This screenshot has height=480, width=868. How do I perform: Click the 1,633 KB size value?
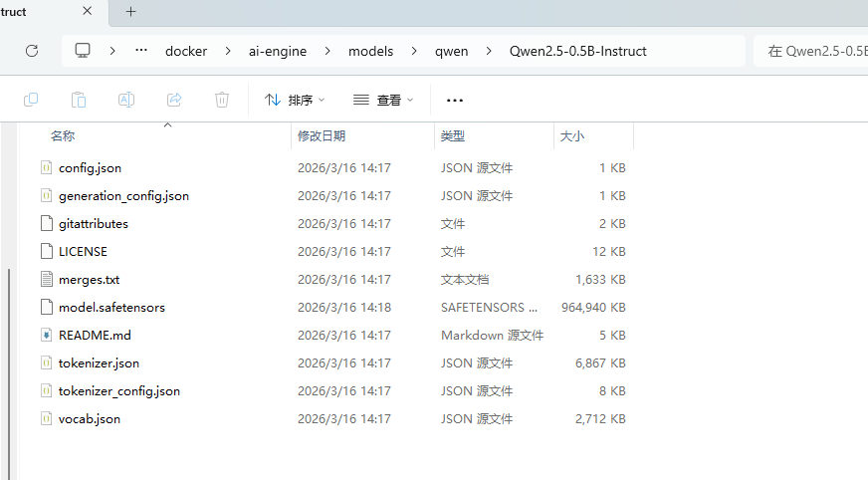(600, 280)
